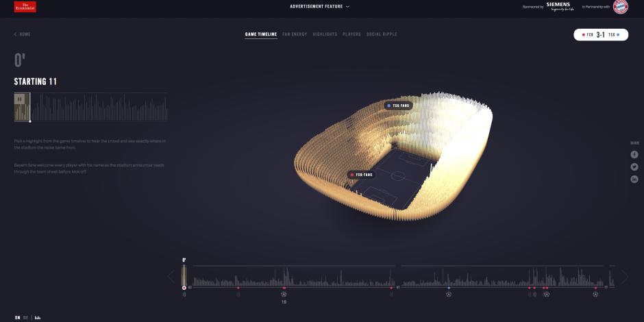This screenshot has width=644, height=322.
Task: Share on Facebook
Action: [634, 155]
